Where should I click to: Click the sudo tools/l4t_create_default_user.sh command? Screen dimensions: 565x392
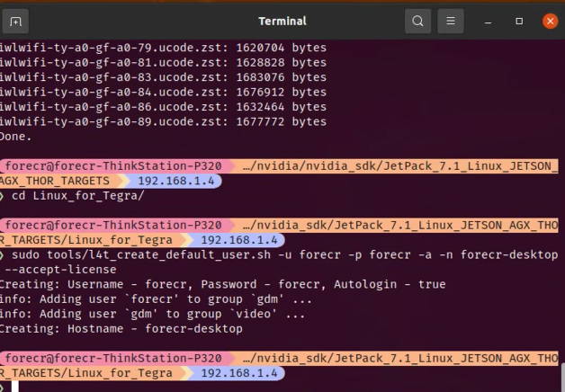click(284, 254)
